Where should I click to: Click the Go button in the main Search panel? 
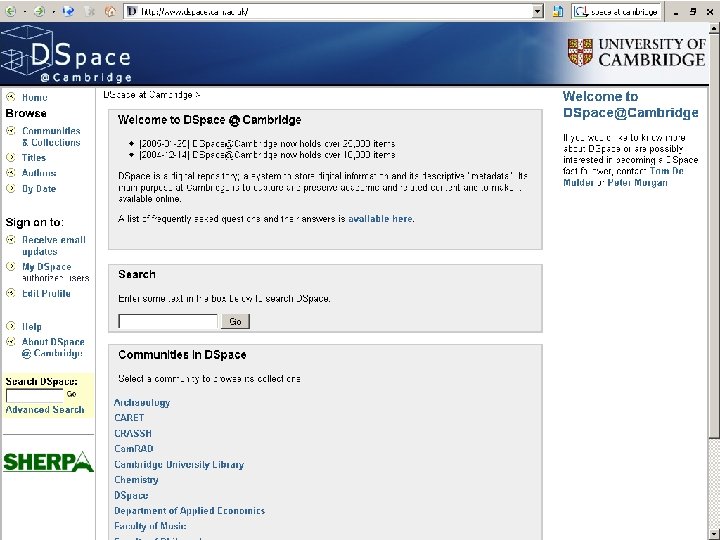pyautogui.click(x=236, y=321)
